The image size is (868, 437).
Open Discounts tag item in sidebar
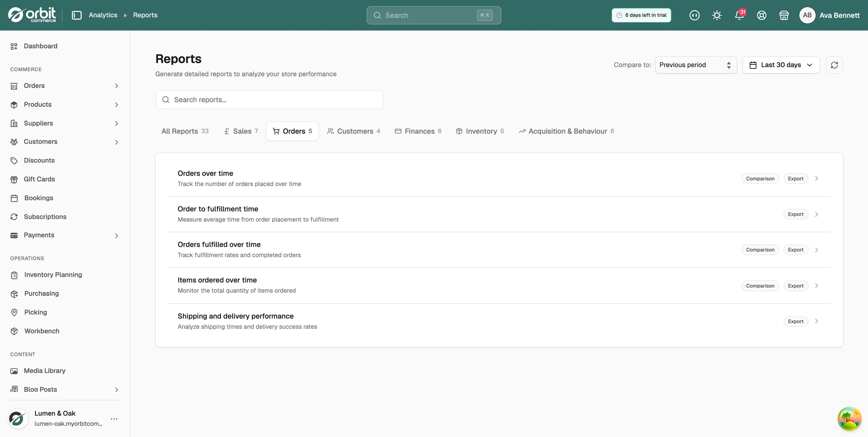click(x=39, y=161)
